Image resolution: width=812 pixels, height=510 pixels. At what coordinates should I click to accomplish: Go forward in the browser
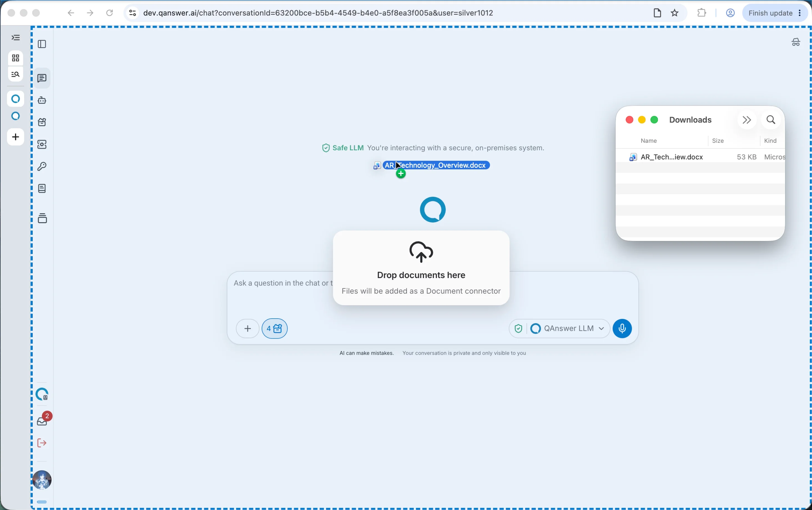pyautogui.click(x=90, y=13)
